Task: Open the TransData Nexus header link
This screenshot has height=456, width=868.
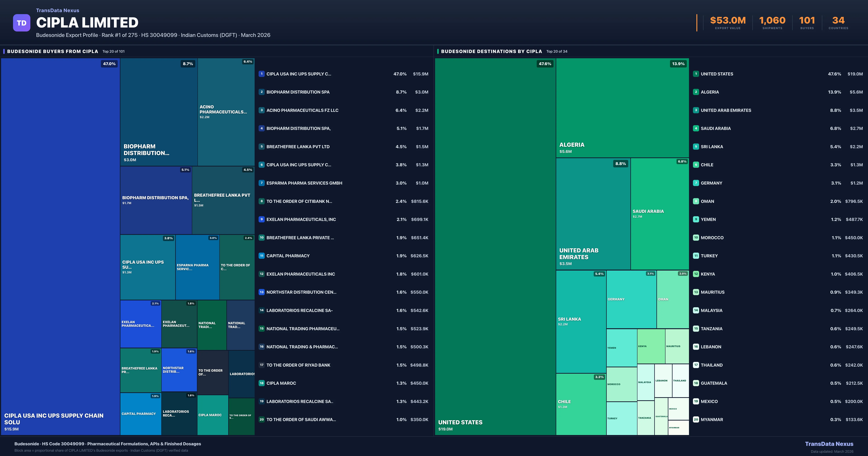Action: [x=58, y=10]
